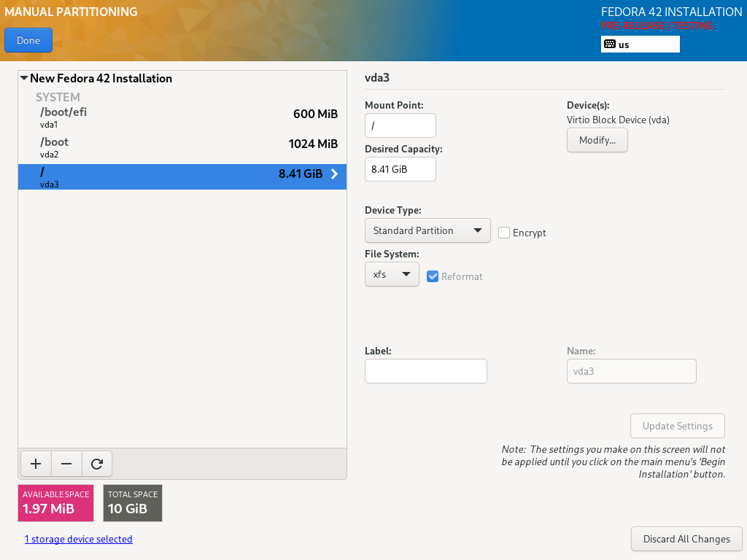Add a new mount point with plus icon

pyautogui.click(x=36, y=464)
